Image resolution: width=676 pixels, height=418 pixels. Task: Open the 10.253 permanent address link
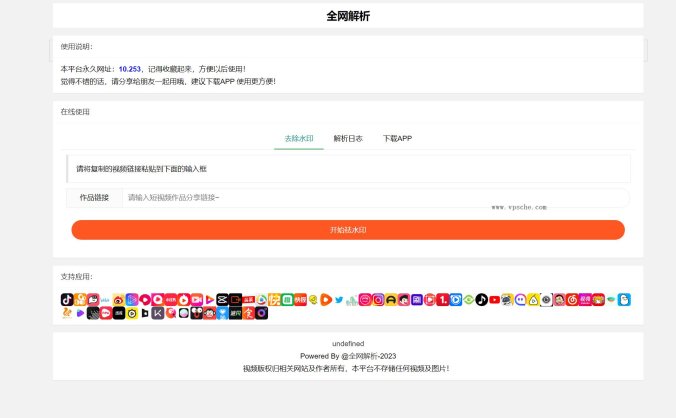pyautogui.click(x=130, y=69)
